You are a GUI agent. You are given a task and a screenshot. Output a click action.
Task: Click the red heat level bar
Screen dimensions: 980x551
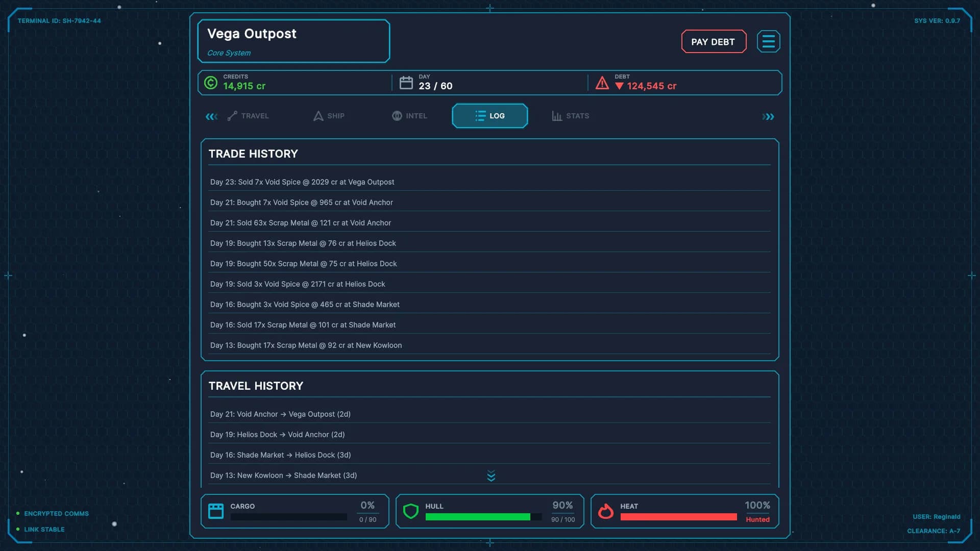click(x=679, y=517)
